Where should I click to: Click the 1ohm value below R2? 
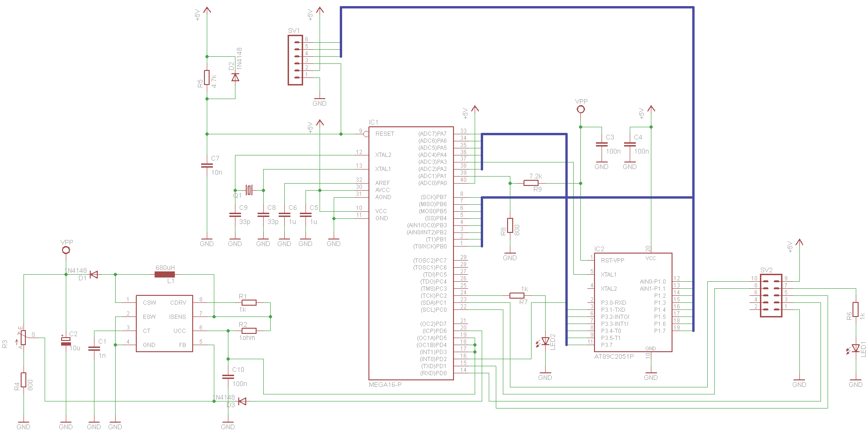pyautogui.click(x=247, y=338)
